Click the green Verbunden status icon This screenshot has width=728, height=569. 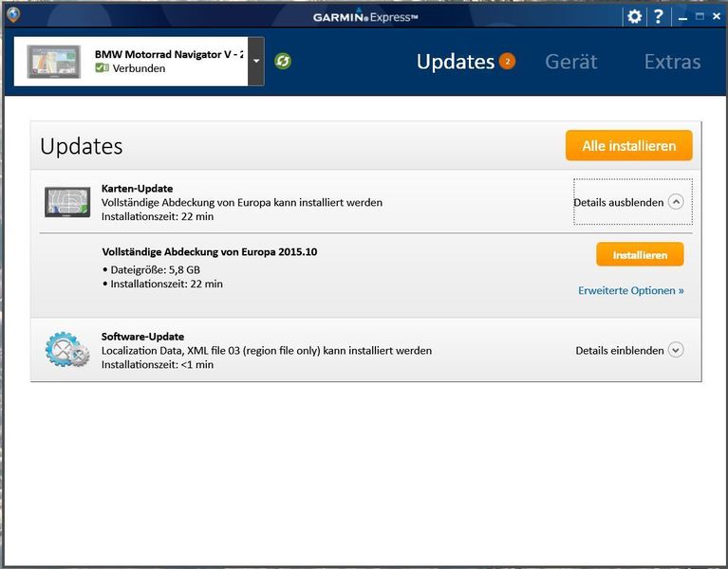[x=102, y=68]
